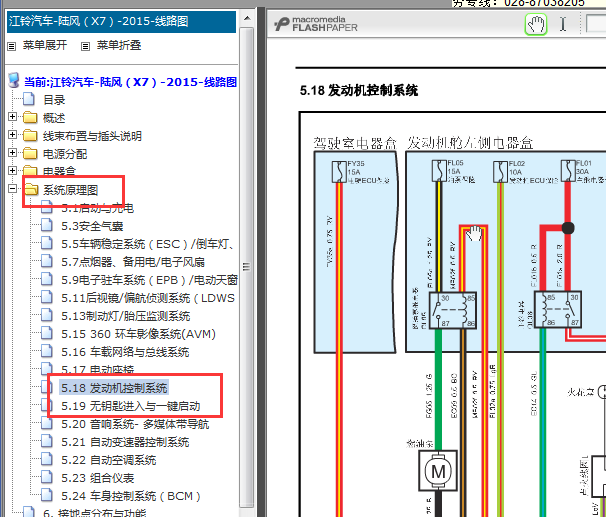Viewport: 606px width, 517px height.
Task: Click the page icon beside 5.24 车身控制系统
Action: click(x=47, y=495)
